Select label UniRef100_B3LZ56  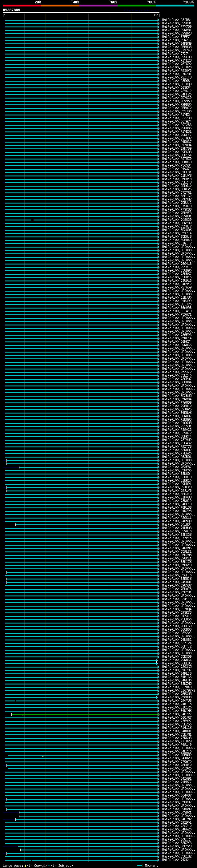[176, 725]
